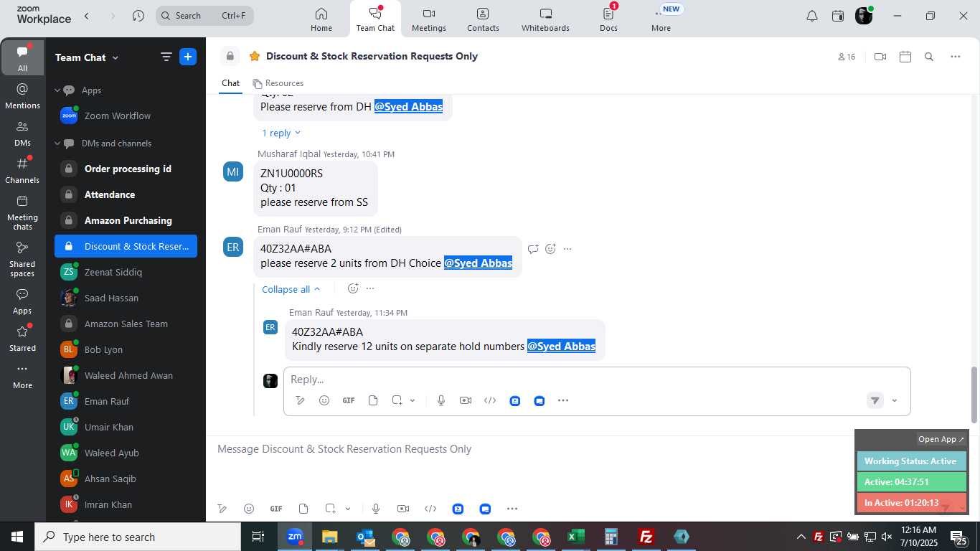This screenshot has width=980, height=551.
Task: Open the channel schedule calendar icon
Action: (x=905, y=57)
